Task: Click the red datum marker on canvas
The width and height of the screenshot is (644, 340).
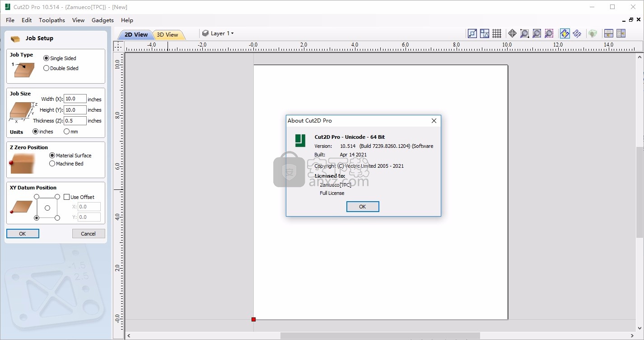Action: pyautogui.click(x=253, y=319)
